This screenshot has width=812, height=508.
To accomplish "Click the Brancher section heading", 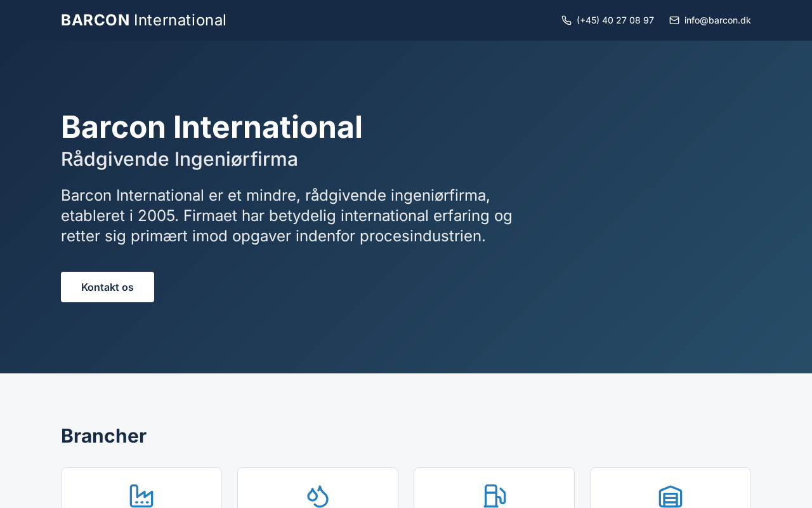I will [104, 436].
